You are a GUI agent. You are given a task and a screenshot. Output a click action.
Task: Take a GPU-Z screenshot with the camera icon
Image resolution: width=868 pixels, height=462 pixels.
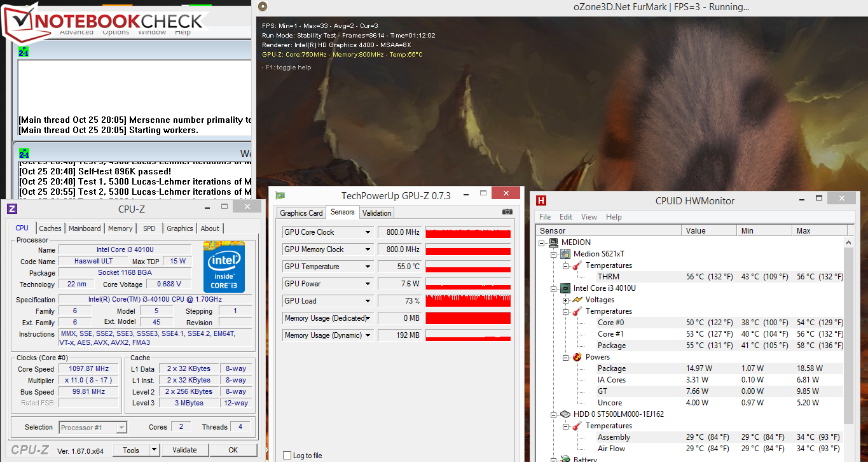507,212
